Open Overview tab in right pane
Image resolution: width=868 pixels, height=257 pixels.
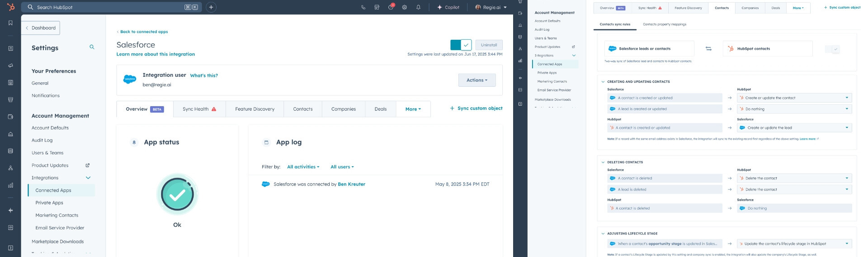click(612, 8)
